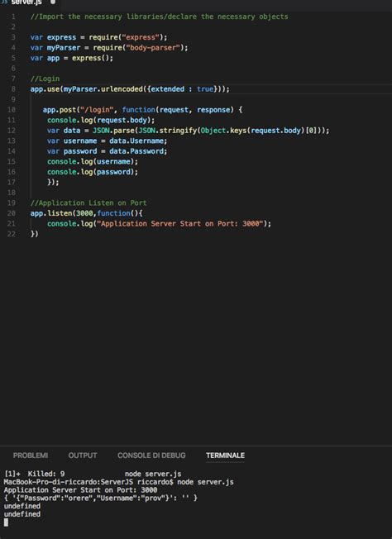The image size is (392, 539).
Task: Click line number 1 in the gutter
Action: (x=13, y=17)
